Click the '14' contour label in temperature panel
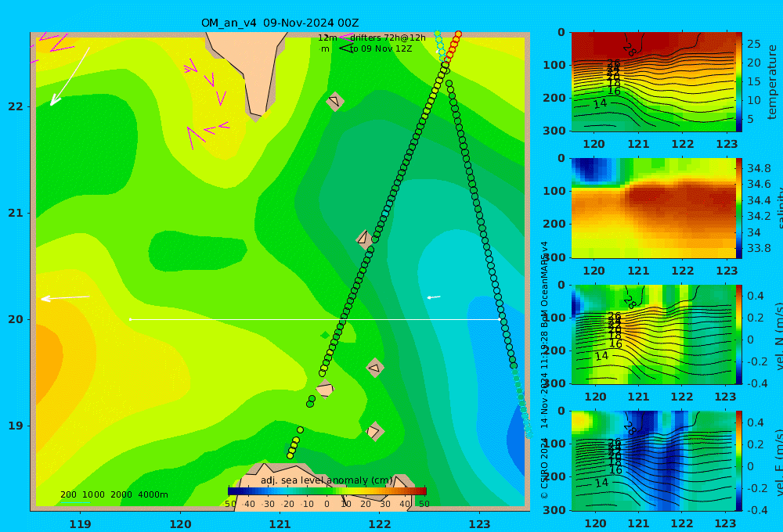783x532 pixels. tap(600, 103)
